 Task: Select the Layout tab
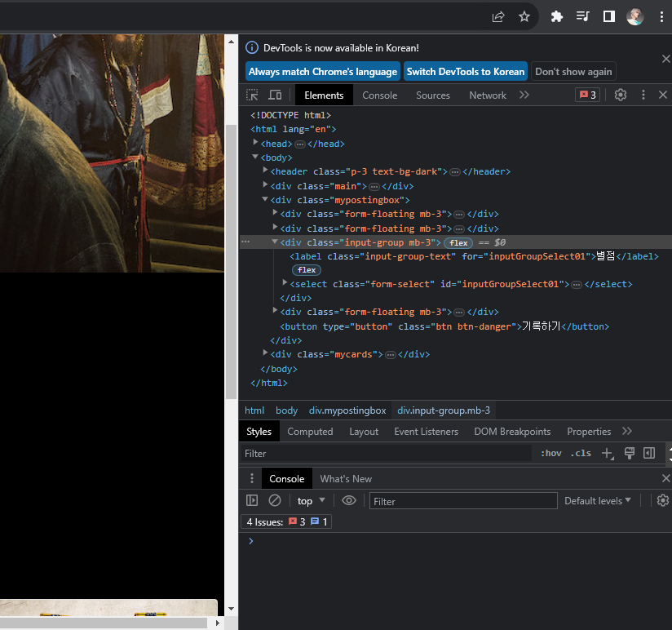point(364,432)
